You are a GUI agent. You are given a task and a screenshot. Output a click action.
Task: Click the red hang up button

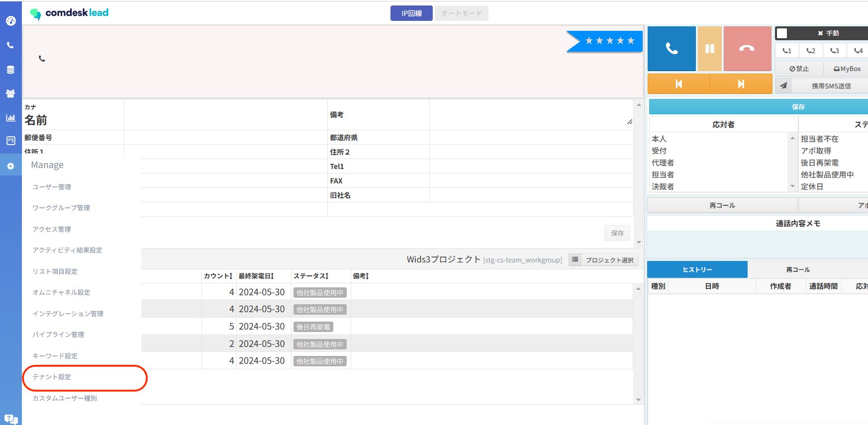tap(747, 49)
